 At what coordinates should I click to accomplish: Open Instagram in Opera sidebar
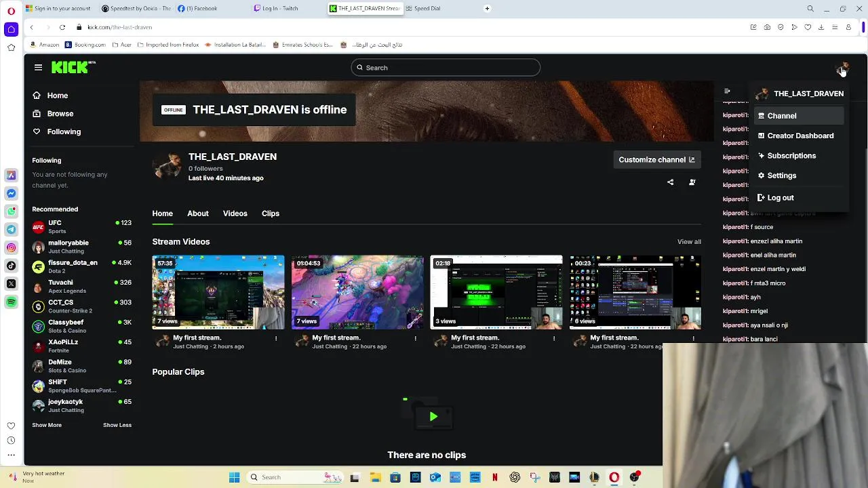tap(11, 247)
